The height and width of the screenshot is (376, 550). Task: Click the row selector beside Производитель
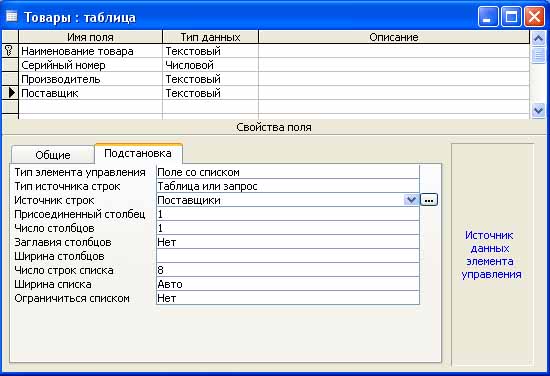[10, 79]
